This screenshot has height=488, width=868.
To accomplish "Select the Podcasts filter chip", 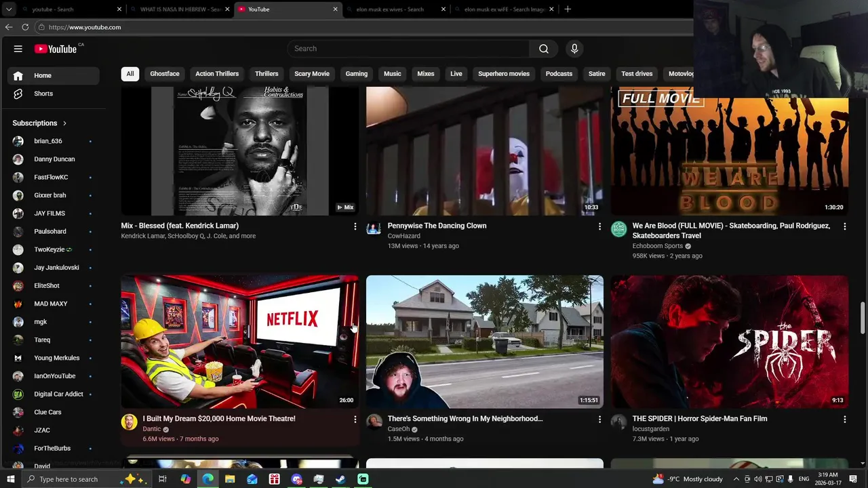I will coord(559,74).
